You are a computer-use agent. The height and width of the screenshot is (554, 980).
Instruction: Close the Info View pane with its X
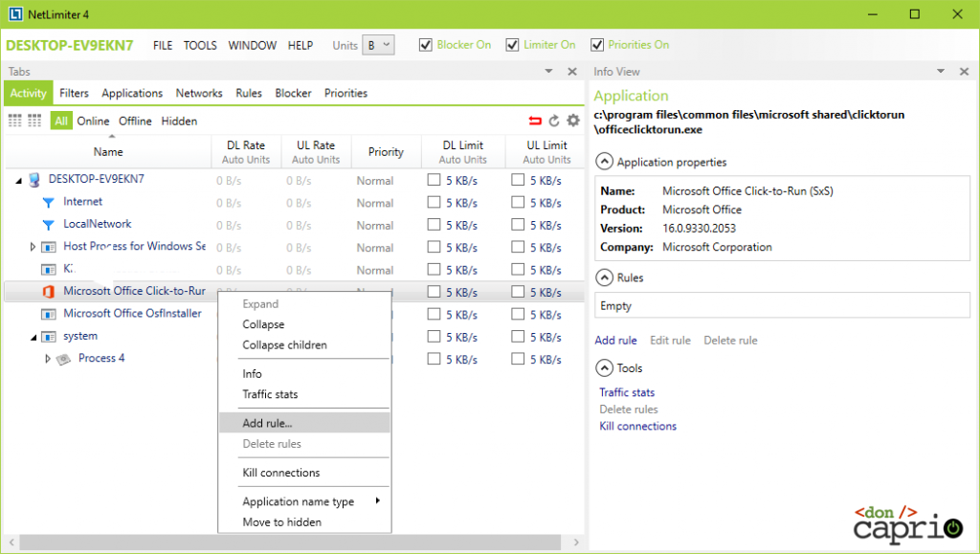pos(964,71)
